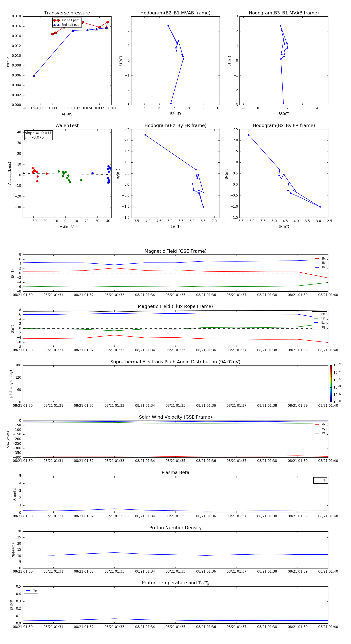This screenshot has width=351, height=644.
Task: Click bottom-right point in Bx_By hodogram
Action: click(320, 207)
